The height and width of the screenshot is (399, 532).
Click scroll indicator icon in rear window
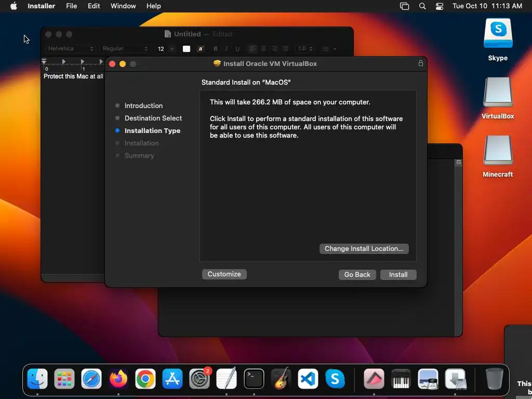[458, 163]
